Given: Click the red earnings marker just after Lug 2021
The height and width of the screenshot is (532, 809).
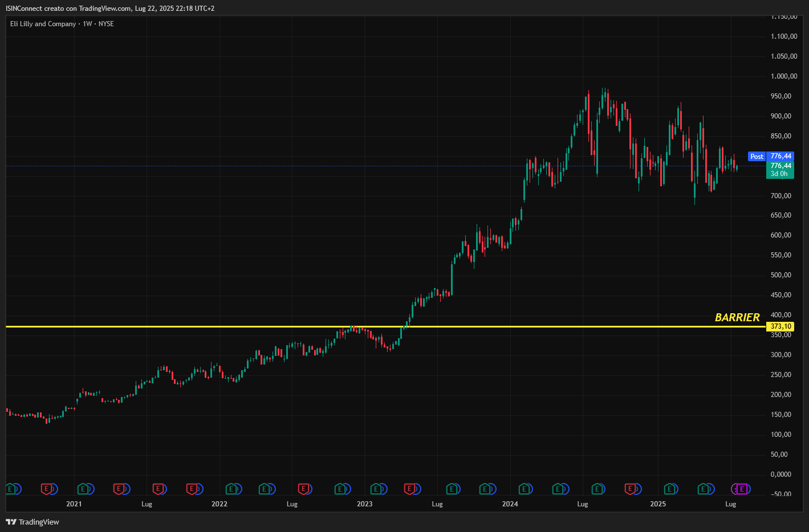Looking at the screenshot, I should click(x=158, y=489).
